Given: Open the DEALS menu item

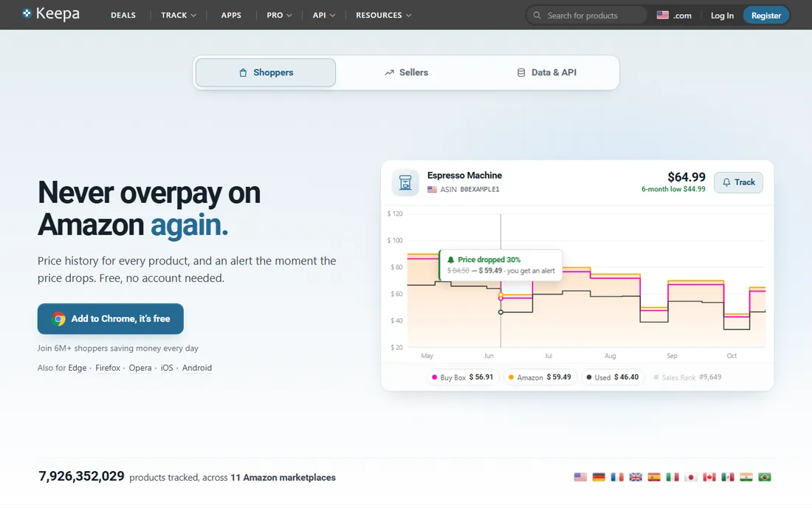Looking at the screenshot, I should pyautogui.click(x=123, y=15).
